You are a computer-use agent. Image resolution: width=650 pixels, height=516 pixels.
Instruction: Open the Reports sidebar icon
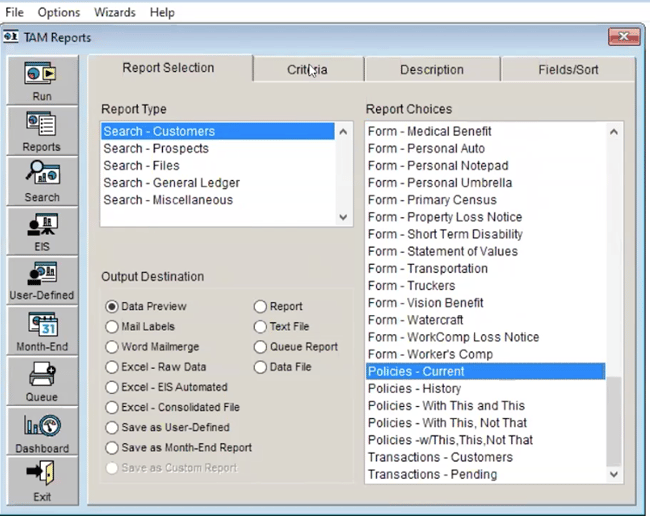tap(42, 131)
